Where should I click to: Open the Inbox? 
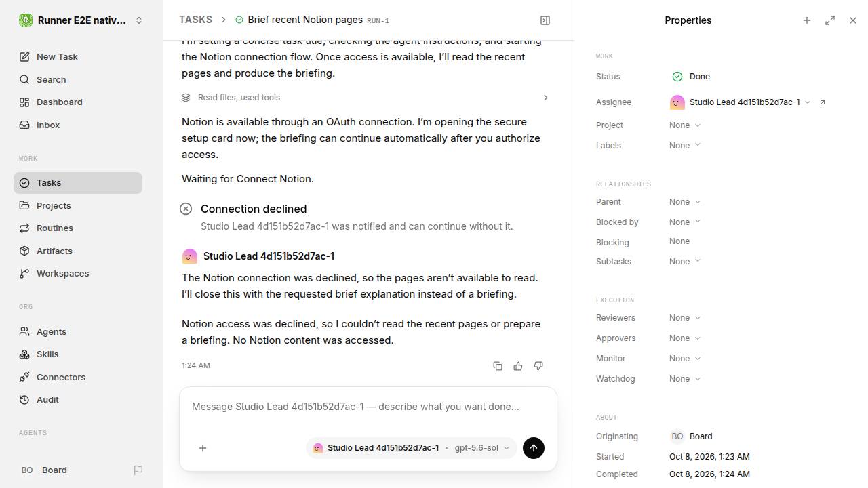[78, 125]
